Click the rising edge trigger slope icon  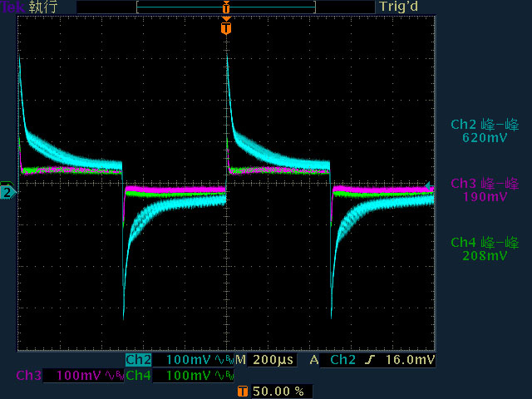pos(370,360)
